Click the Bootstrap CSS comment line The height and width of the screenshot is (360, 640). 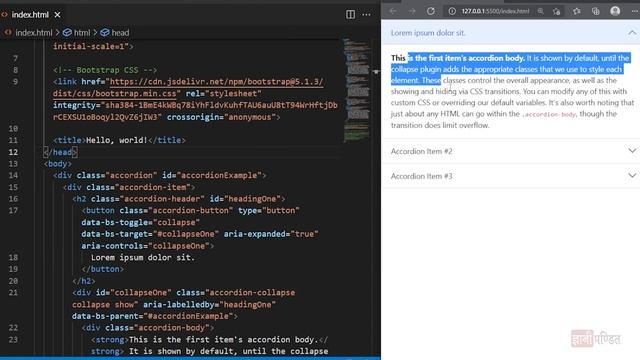pyautogui.click(x=105, y=70)
